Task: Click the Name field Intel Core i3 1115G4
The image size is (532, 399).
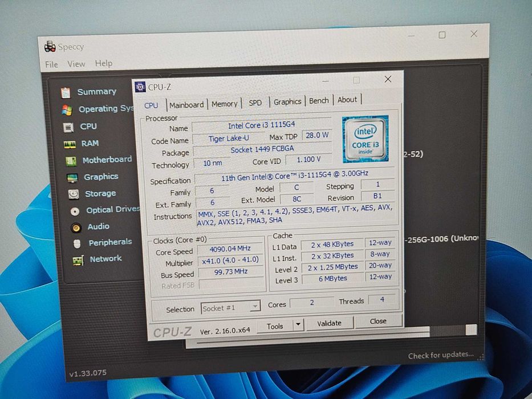Action: click(262, 125)
